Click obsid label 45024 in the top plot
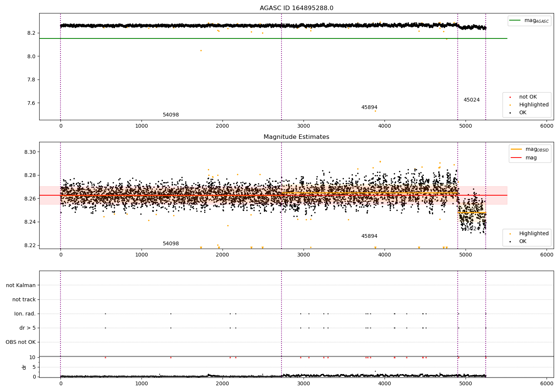Image resolution: width=560 pixels, height=392 pixels. (472, 100)
